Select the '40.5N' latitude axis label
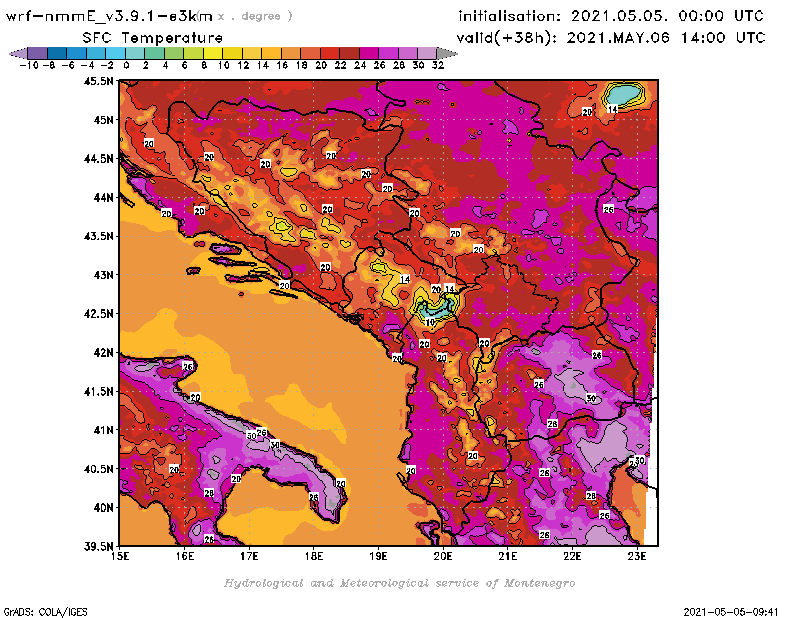800x618 pixels. 98,469
